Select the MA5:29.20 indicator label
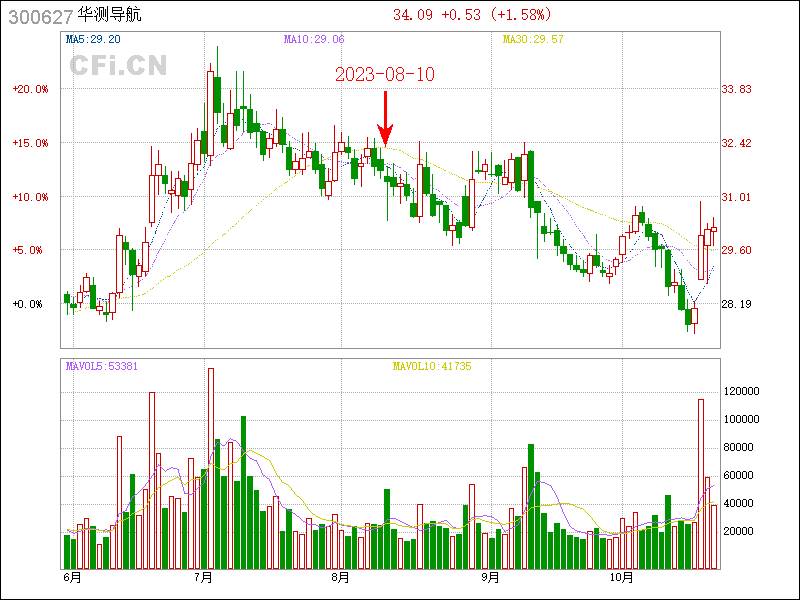800x600 pixels. click(93, 39)
